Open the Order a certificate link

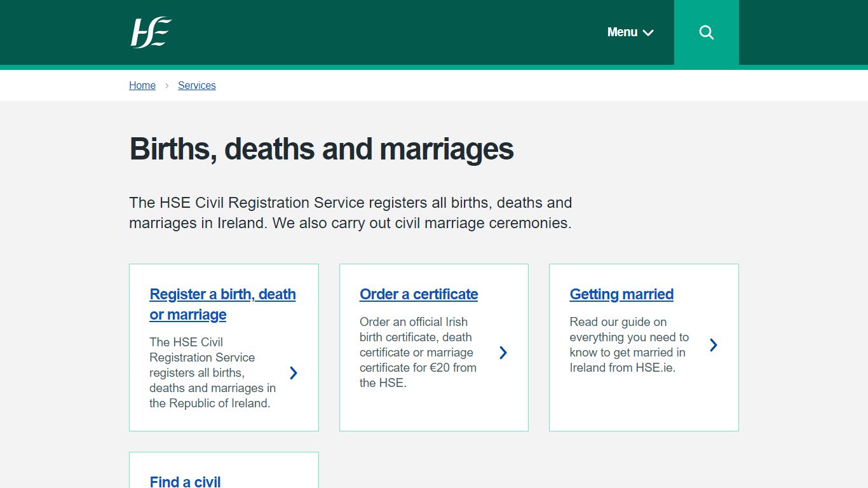tap(419, 294)
